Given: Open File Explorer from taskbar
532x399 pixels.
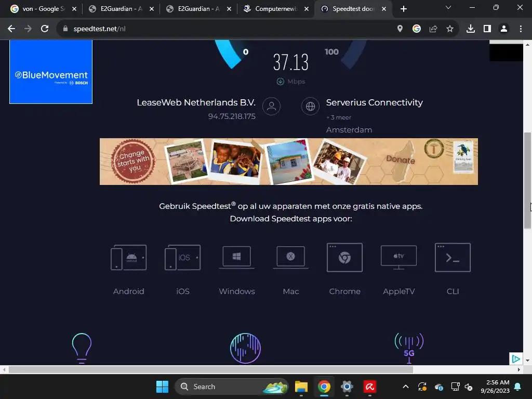Looking at the screenshot, I should coord(301,387).
